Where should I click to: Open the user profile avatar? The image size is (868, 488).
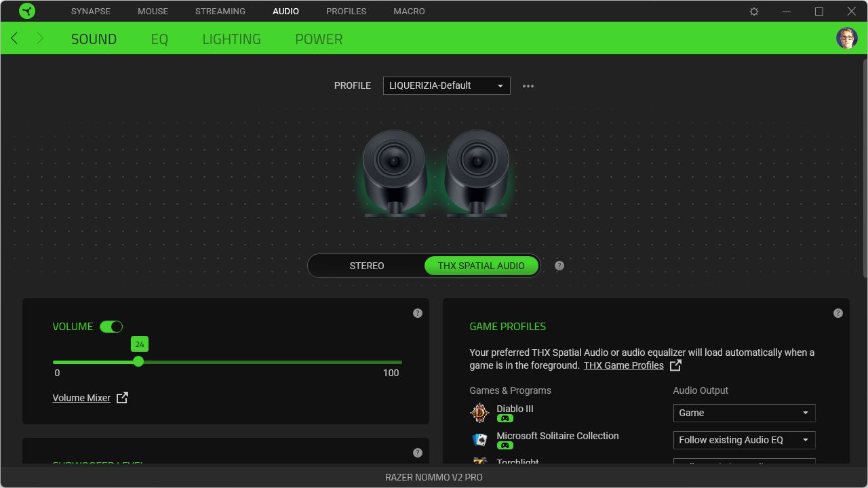pos(847,38)
